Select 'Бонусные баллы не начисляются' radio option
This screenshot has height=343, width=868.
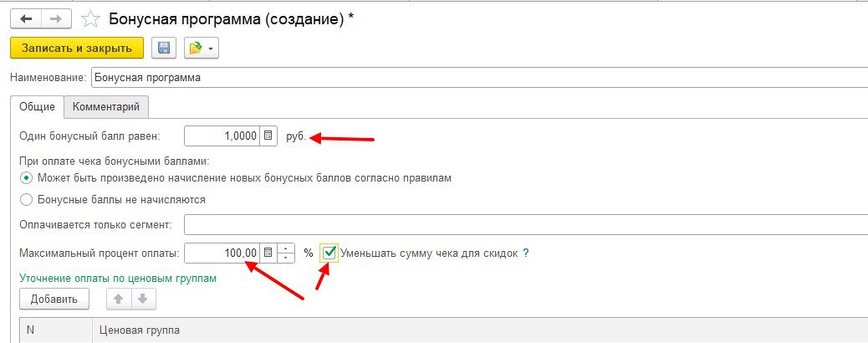coord(26,200)
